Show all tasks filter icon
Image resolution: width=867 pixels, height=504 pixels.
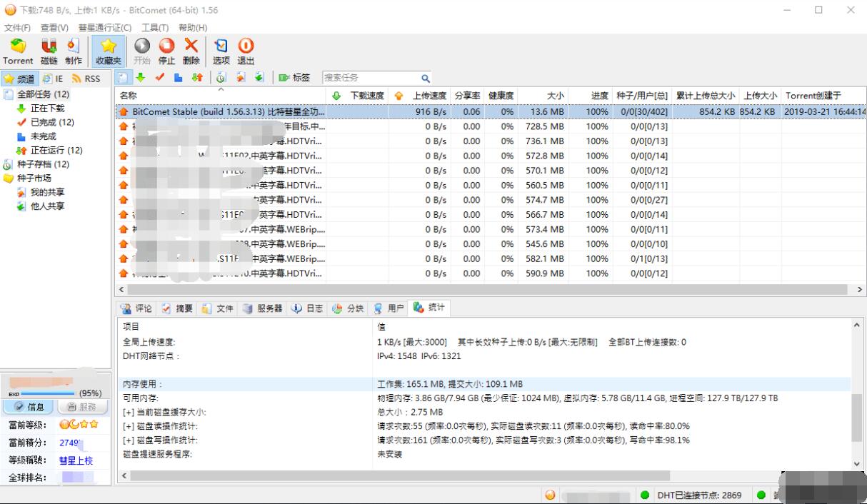tap(123, 78)
